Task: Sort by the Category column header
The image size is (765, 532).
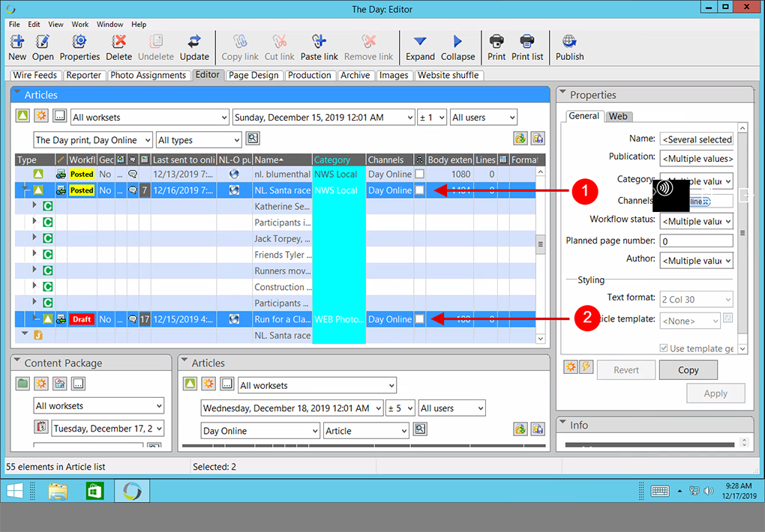Action: pos(339,160)
